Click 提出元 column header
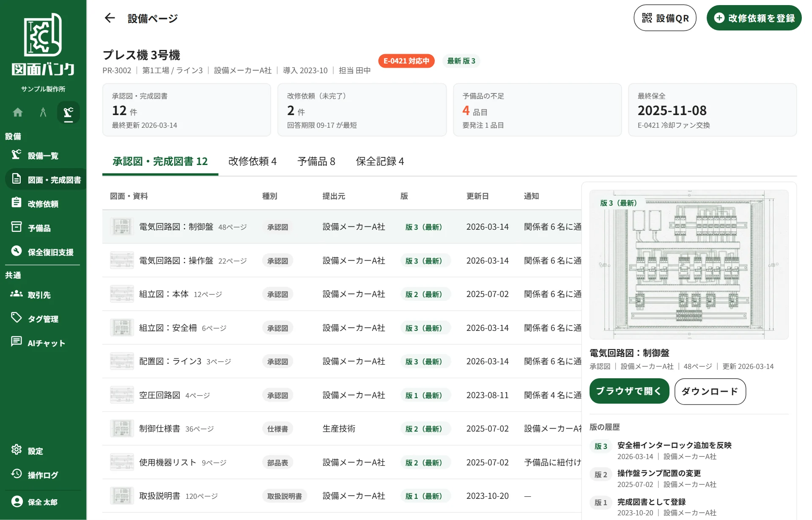Viewport: 812px width, 520px height. [334, 196]
